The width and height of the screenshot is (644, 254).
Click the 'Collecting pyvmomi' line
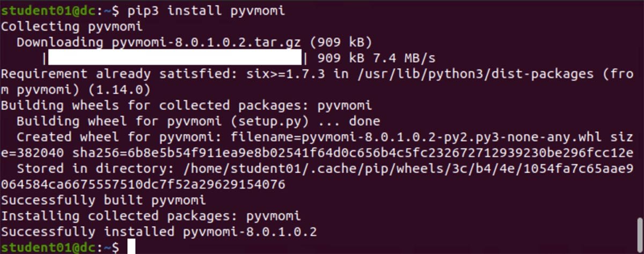pos(76,26)
